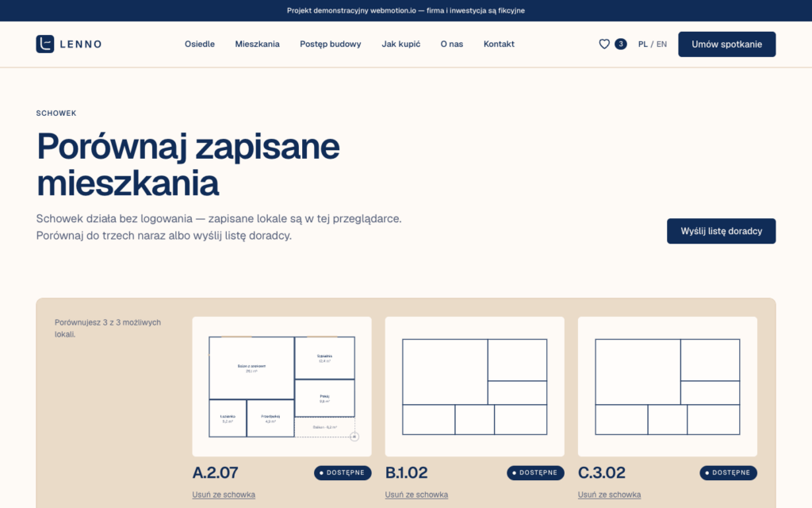Click the demo project banner text

coord(406,10)
